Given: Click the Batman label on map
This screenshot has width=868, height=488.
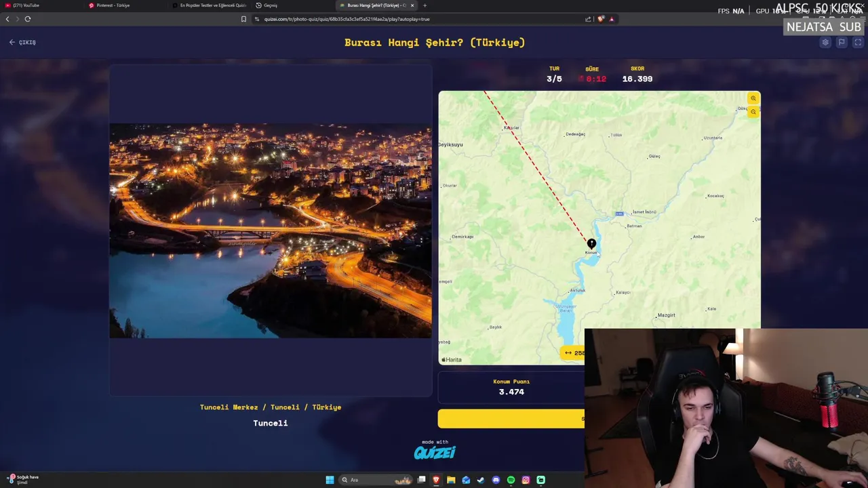Looking at the screenshot, I should 635,226.
